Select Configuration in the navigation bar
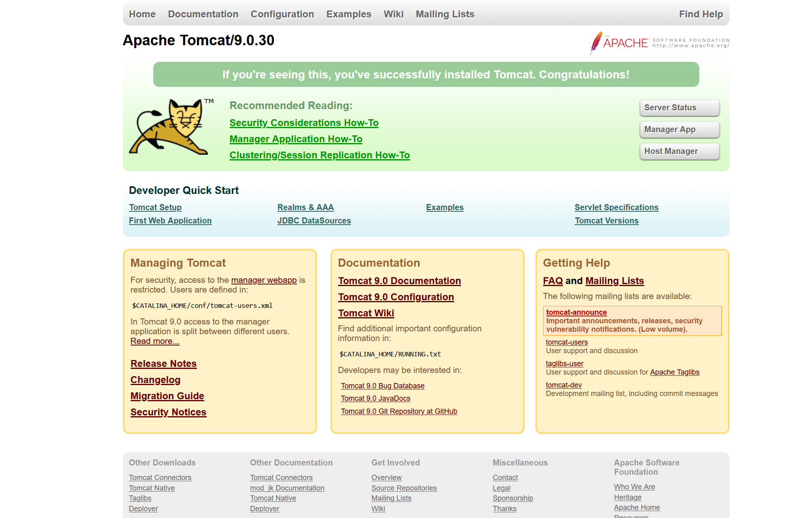812x518 pixels. pyautogui.click(x=282, y=14)
